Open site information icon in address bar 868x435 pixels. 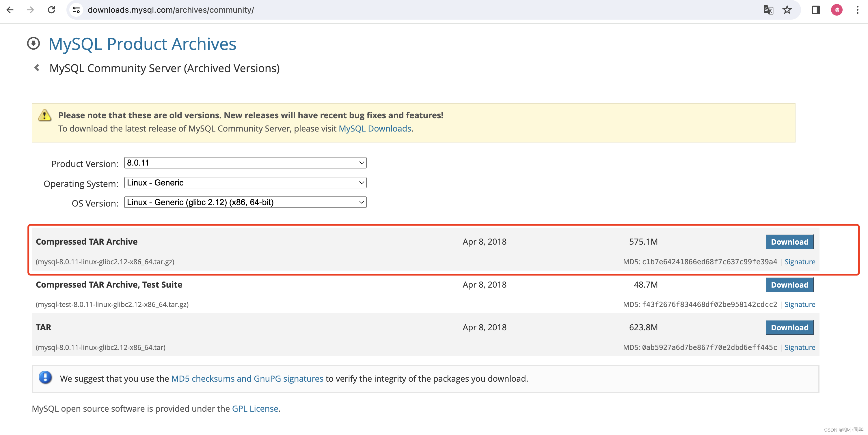pos(76,10)
